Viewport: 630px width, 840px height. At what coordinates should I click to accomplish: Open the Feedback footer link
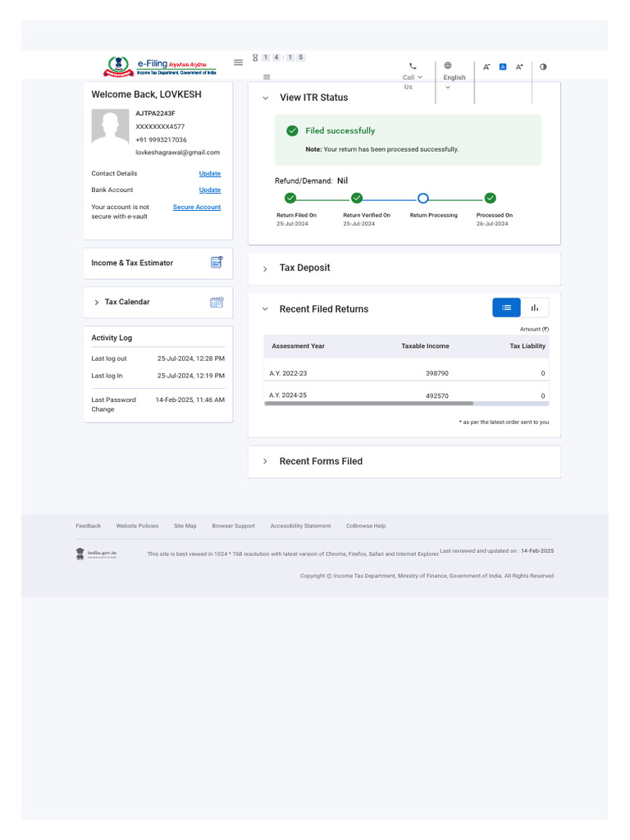pyautogui.click(x=89, y=526)
